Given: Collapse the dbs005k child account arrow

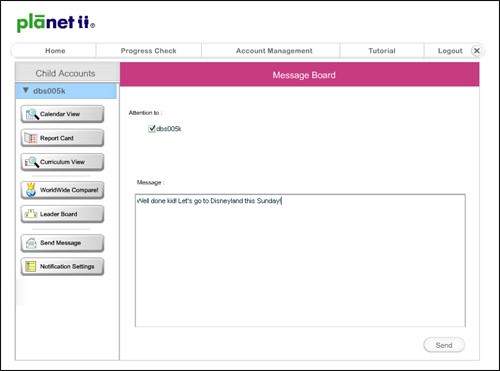Looking at the screenshot, I should pos(26,90).
